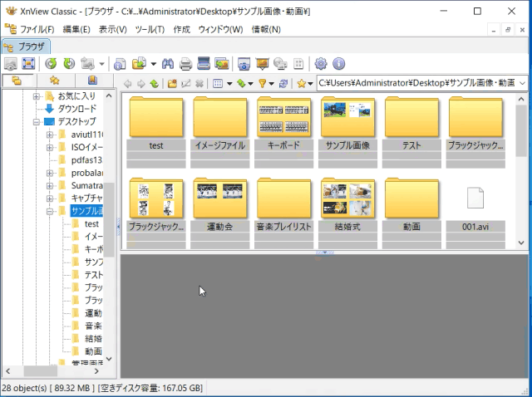The image size is (532, 397).
Task: Collapse the selected サンプル画像 tree node
Action: [x=50, y=211]
